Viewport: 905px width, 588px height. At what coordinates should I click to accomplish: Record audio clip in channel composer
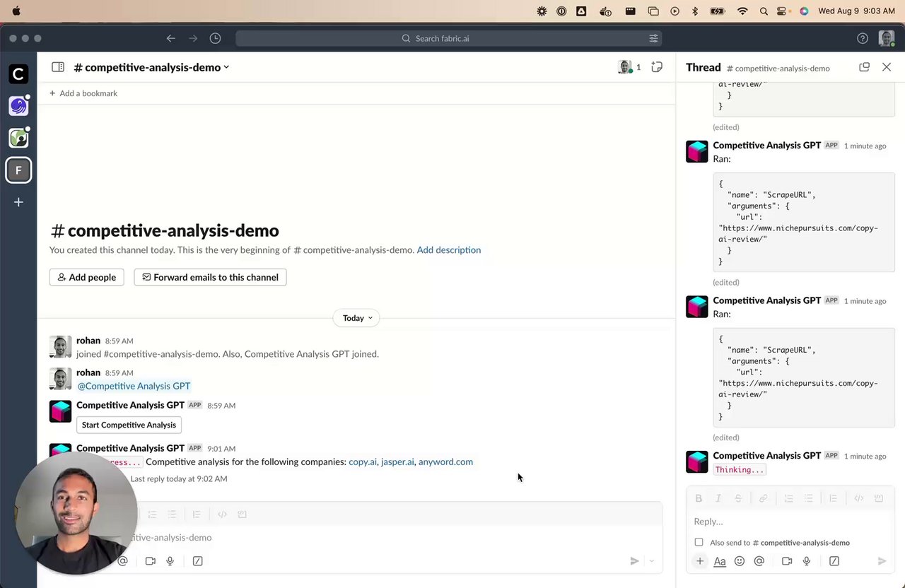[x=170, y=561]
